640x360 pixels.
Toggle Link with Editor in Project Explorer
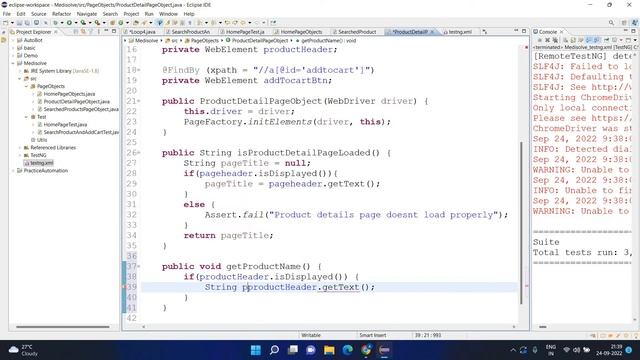click(x=83, y=31)
